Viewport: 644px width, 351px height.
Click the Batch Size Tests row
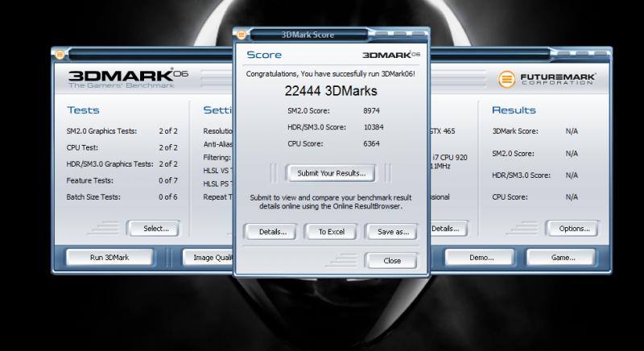pyautogui.click(x=122, y=196)
